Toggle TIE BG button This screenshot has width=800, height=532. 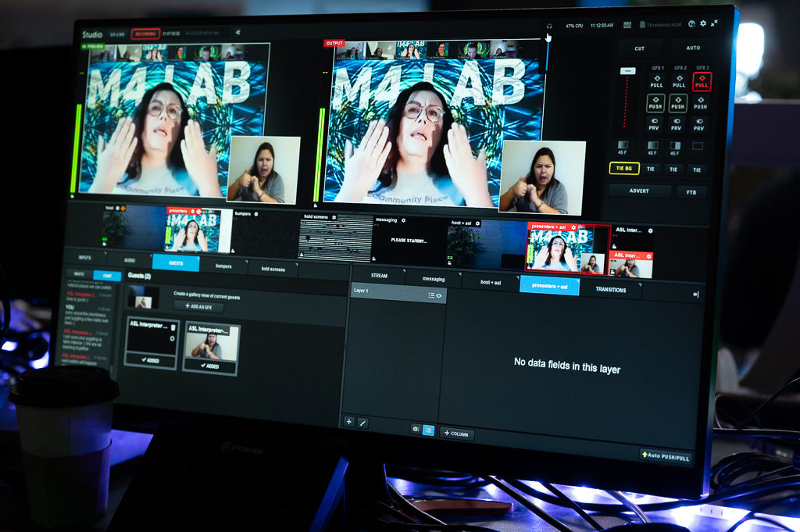(x=624, y=168)
